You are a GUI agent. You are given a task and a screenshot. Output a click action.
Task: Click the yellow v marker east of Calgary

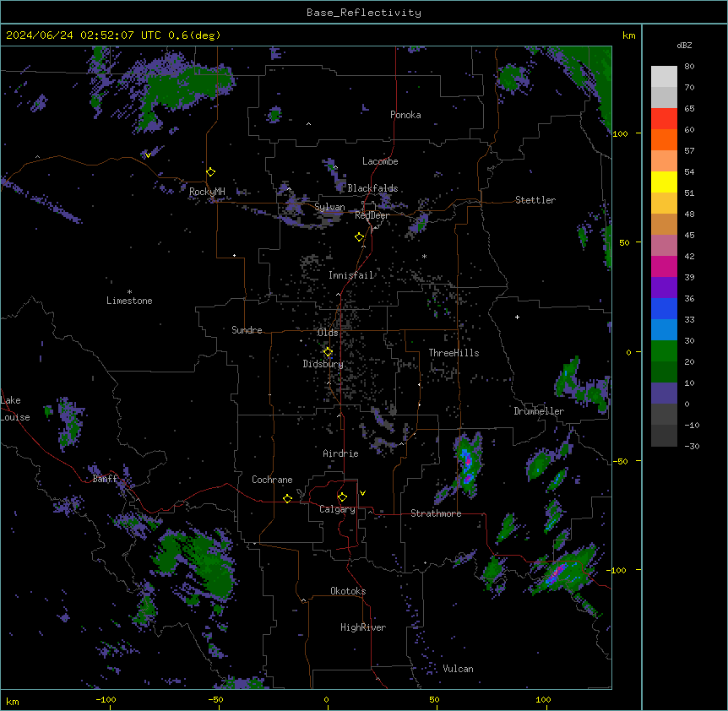[x=362, y=493]
